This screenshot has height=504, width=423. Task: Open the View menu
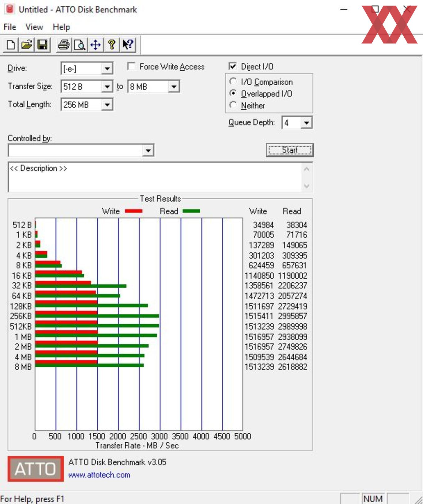(x=34, y=27)
